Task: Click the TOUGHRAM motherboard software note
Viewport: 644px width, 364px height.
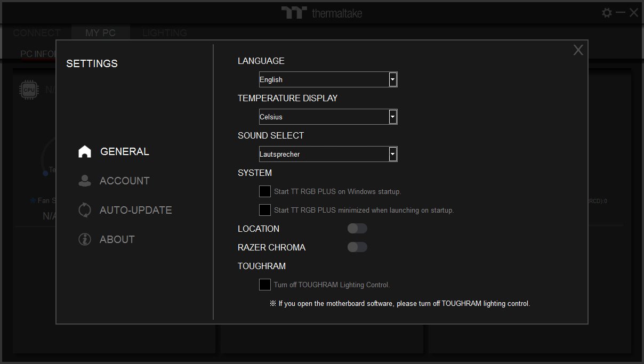Action: coord(400,304)
